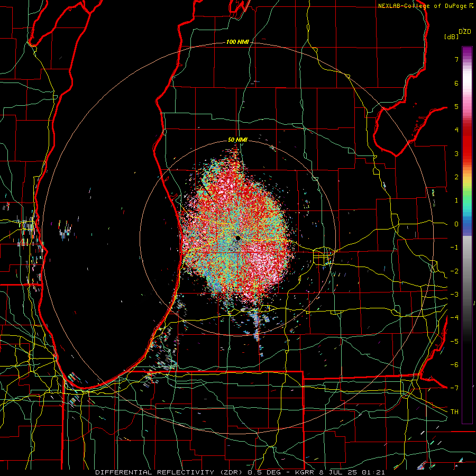The height and width of the screenshot is (476, 476).
Task: Click the radar site marker at map center
Action: pos(238,237)
